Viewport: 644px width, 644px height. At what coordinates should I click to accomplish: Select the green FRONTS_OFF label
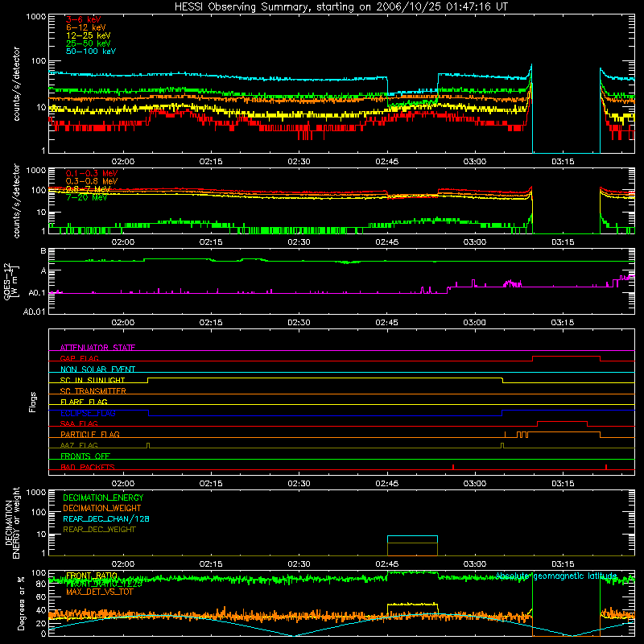pos(85,456)
